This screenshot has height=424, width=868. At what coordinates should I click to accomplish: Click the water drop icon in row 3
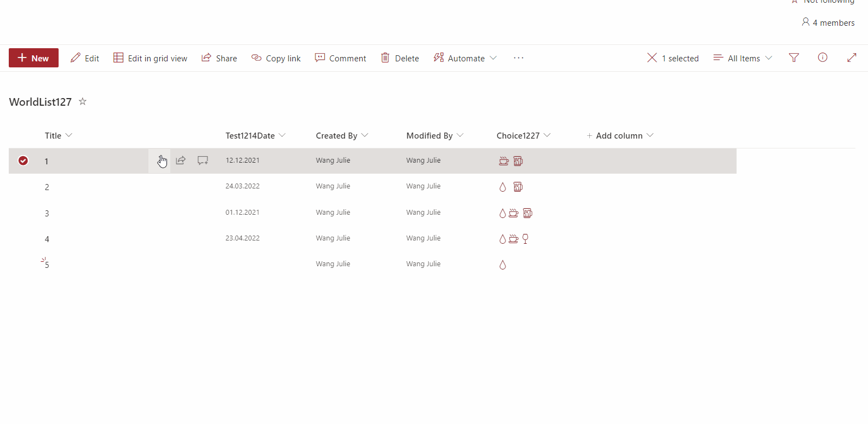503,213
